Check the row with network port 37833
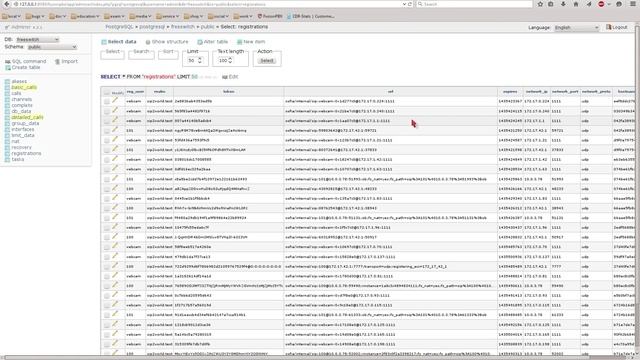This screenshot has height=360, width=640. (x=107, y=150)
